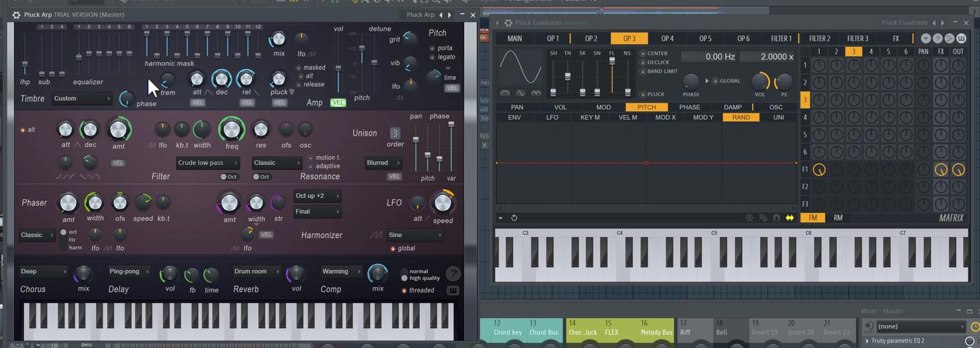Choose the half-sine shape button under waveform display
980x348 pixels.
[x=506, y=93]
